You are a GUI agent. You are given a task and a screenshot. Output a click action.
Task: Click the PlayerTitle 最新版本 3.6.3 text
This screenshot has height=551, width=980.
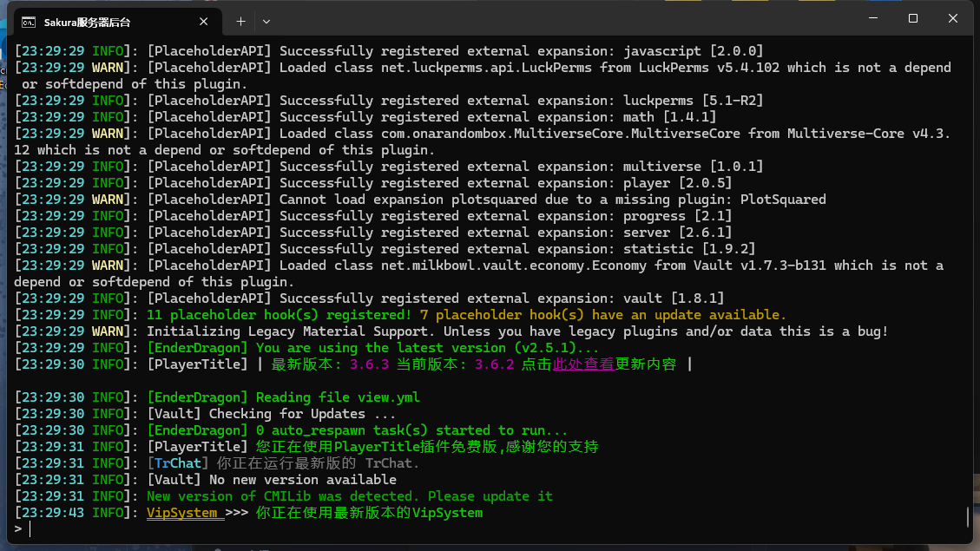(330, 364)
